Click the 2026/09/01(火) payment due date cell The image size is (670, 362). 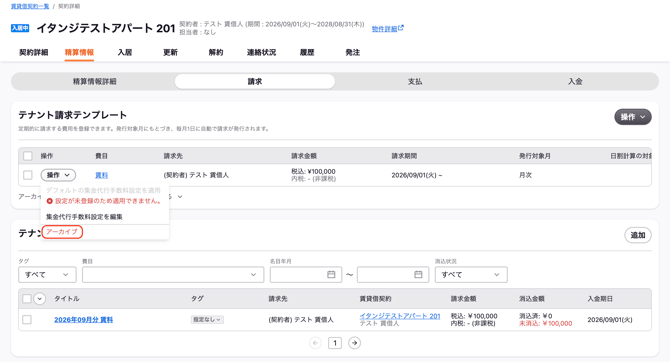pyautogui.click(x=610, y=320)
